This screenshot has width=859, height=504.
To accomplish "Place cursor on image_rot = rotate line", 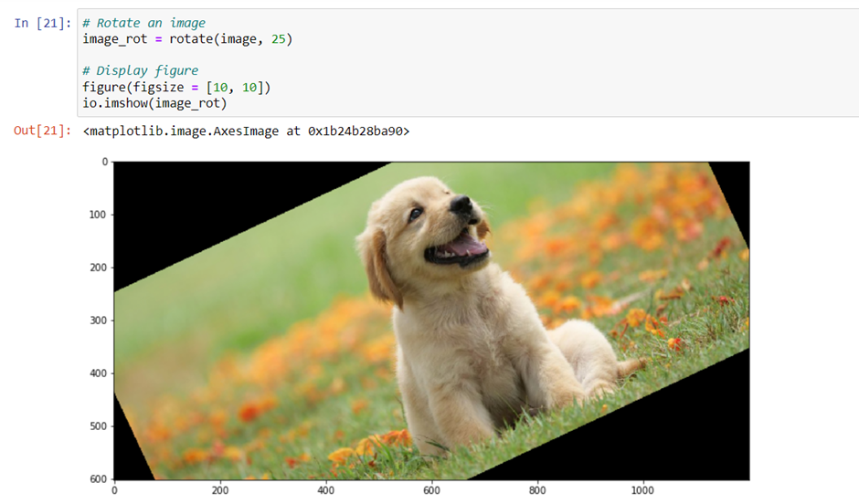I will click(187, 39).
